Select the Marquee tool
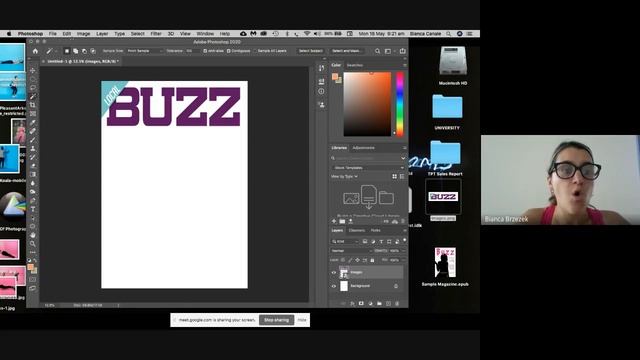Viewport: 640px width, 360px height. tap(33, 79)
